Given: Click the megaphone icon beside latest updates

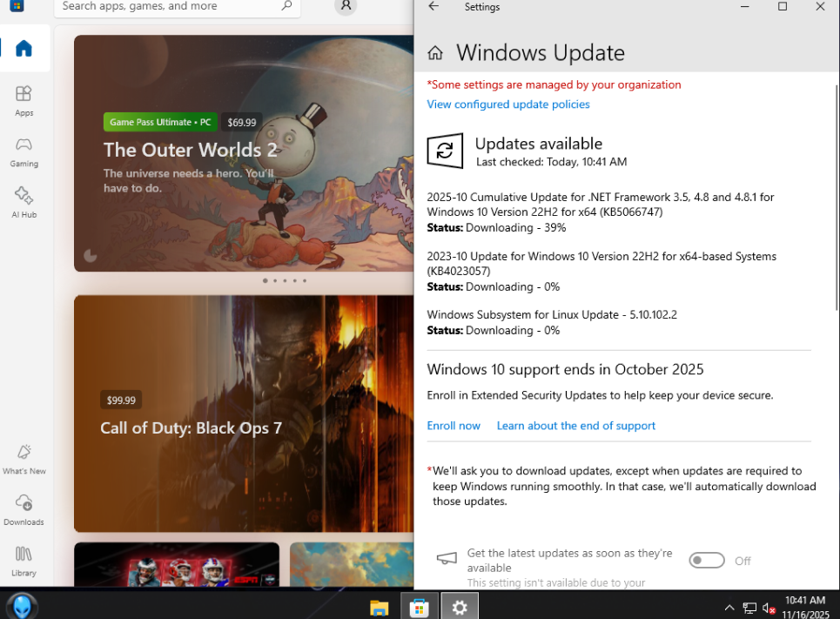Looking at the screenshot, I should tap(447, 559).
